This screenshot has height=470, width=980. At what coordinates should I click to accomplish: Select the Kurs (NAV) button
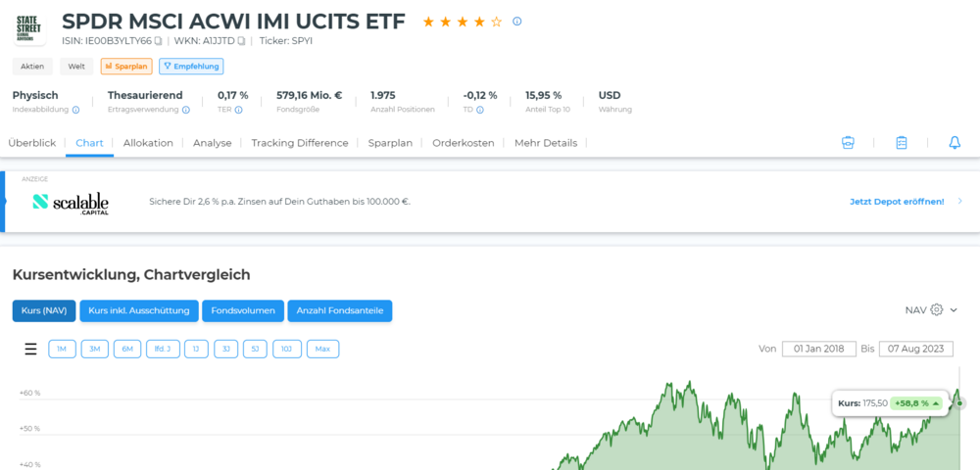44,310
